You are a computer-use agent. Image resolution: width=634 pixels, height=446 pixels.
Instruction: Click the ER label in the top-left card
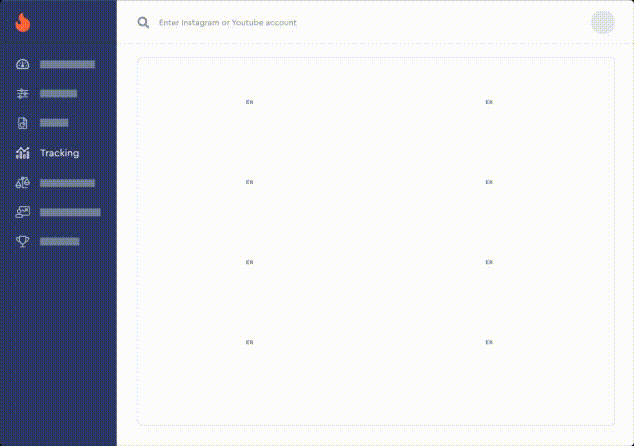[x=250, y=102]
